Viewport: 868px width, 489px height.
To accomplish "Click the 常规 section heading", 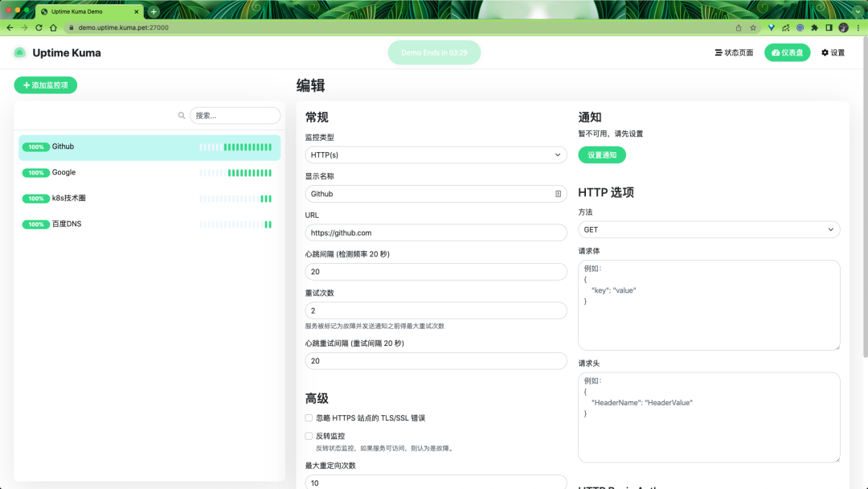I will click(317, 117).
